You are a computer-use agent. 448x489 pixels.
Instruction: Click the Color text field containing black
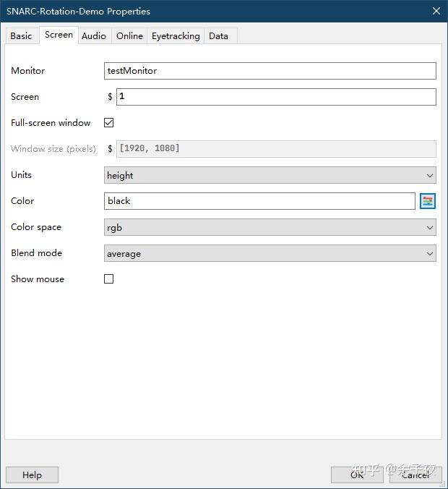260,201
